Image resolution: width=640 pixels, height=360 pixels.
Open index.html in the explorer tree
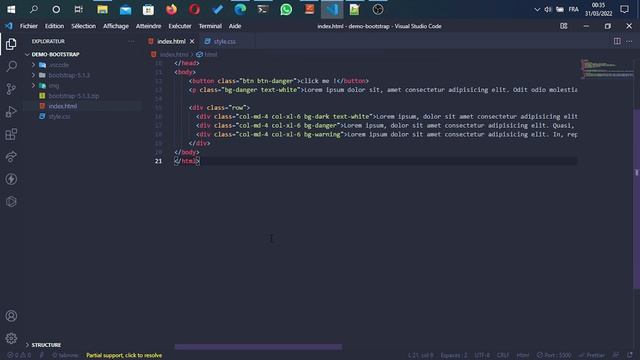[62, 106]
